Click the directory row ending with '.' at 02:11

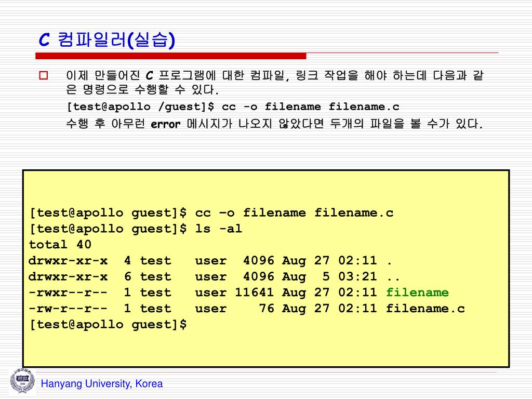(210, 261)
